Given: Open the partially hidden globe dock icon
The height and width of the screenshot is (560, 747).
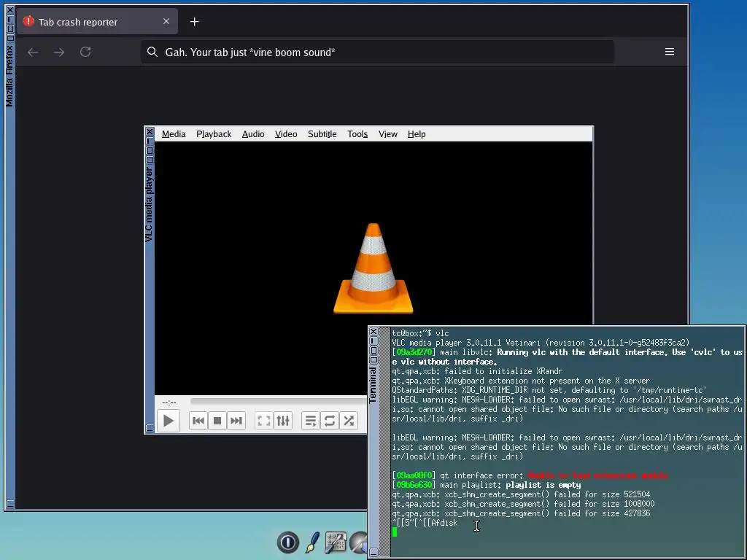Looking at the screenshot, I should coord(358,542).
